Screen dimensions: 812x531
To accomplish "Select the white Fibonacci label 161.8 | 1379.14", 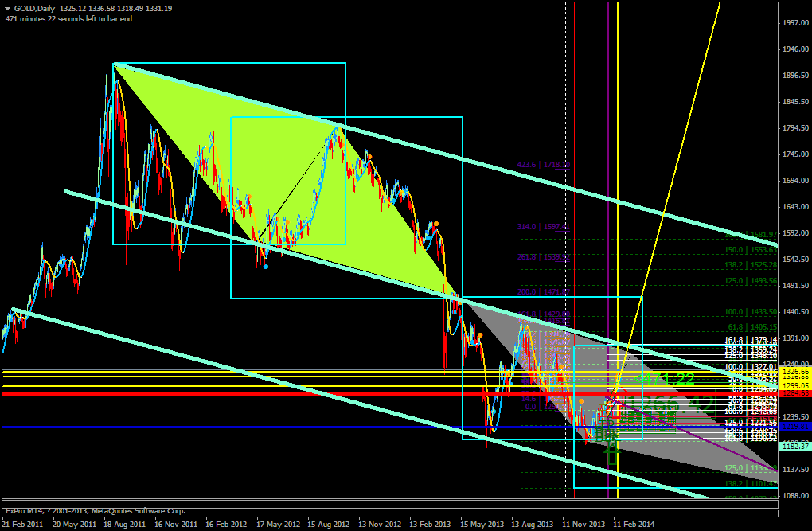I will [x=751, y=340].
